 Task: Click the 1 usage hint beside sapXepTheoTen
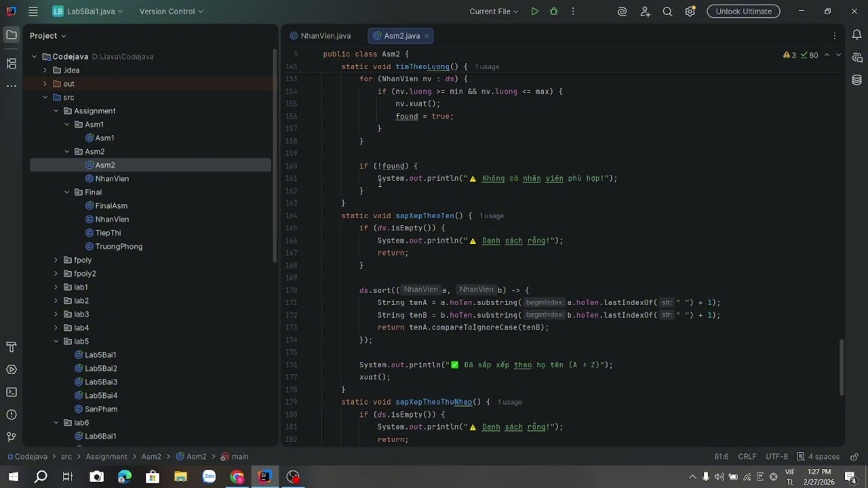(492, 216)
